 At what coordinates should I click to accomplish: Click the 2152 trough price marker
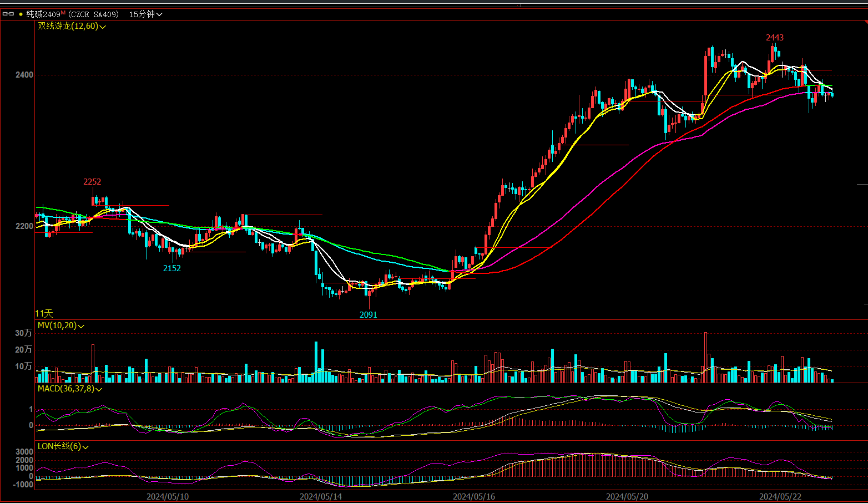coord(172,268)
